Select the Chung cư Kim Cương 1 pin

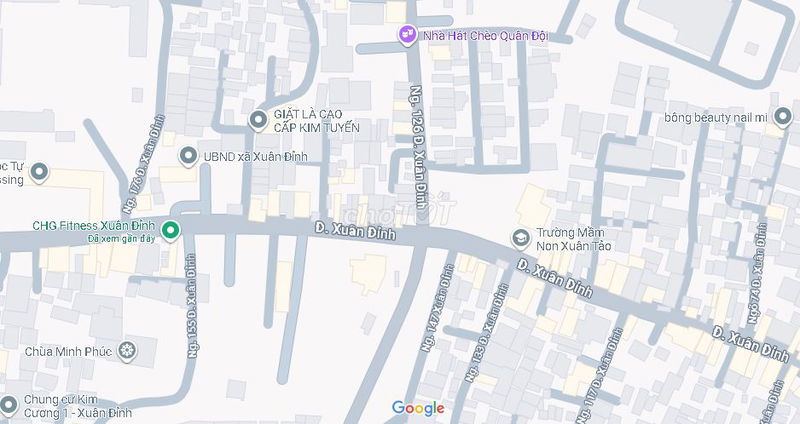pyautogui.click(x=8, y=405)
